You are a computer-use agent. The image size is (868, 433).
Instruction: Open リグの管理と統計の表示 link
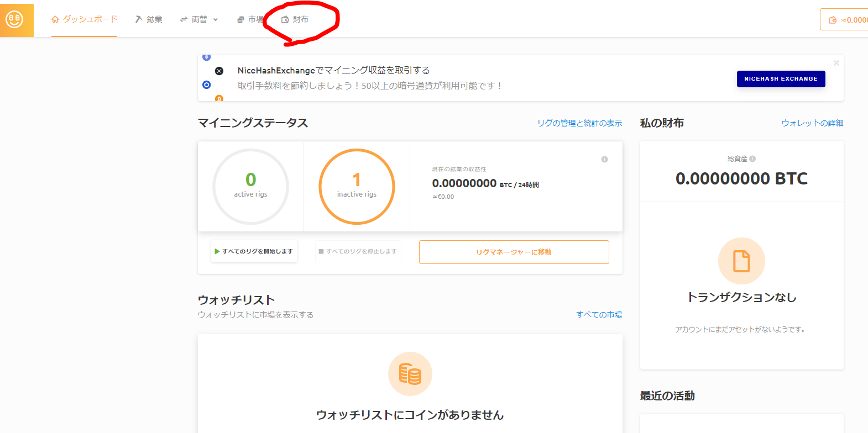tap(579, 123)
